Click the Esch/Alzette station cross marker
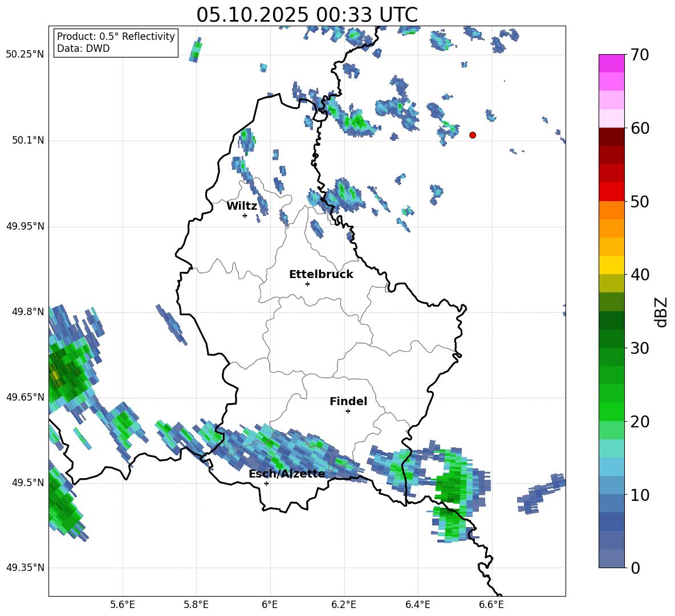The height and width of the screenshot is (616, 675). [x=266, y=483]
